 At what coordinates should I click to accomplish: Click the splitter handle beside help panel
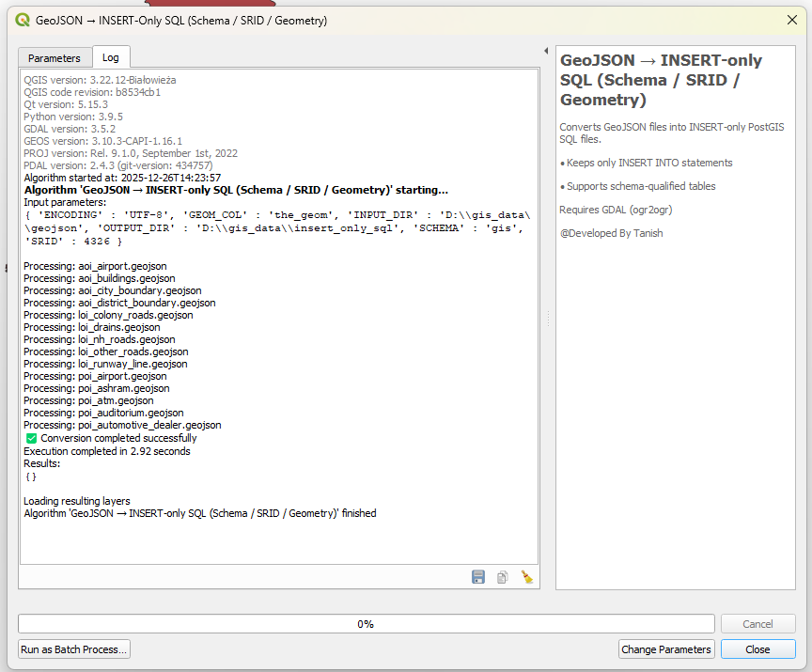[548, 319]
